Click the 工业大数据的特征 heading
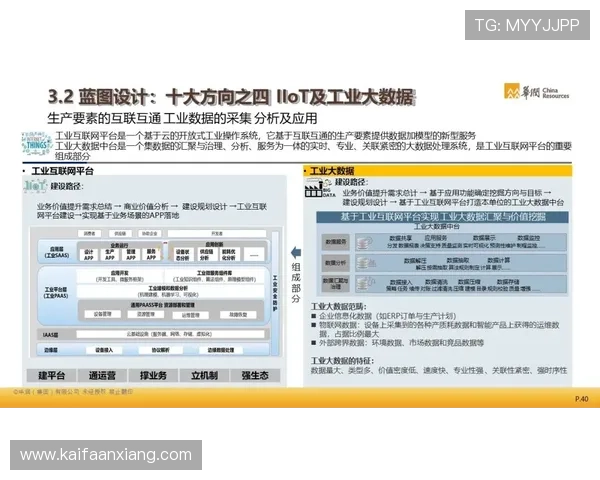This screenshot has height=480, width=600. (342, 361)
